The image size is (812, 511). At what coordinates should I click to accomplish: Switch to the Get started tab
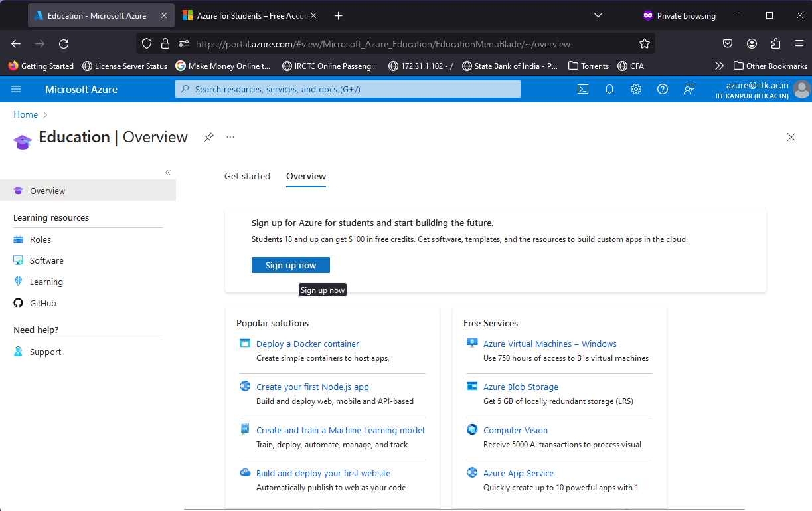(247, 176)
